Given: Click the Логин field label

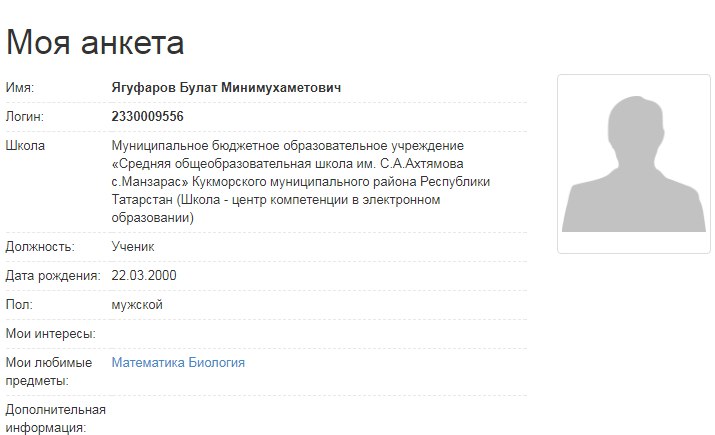Looking at the screenshot, I should (25, 117).
